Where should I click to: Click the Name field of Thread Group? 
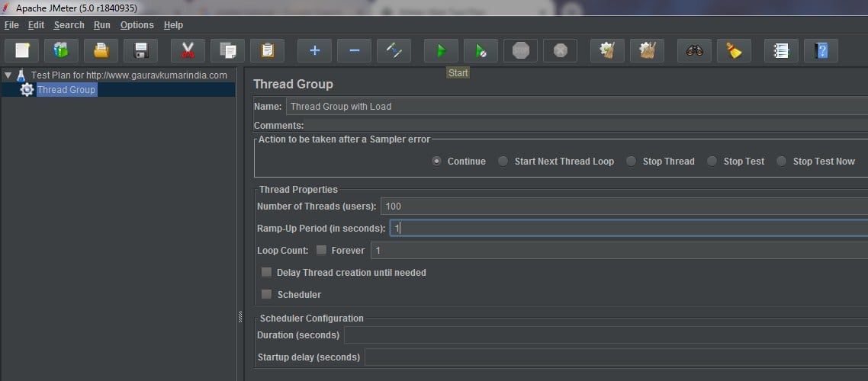[572, 107]
